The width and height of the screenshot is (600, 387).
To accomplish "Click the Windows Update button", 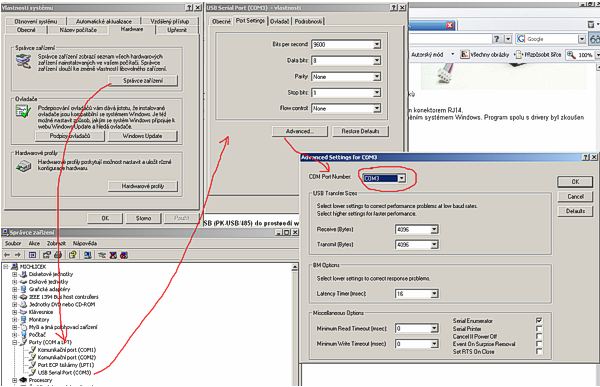I will (142, 136).
